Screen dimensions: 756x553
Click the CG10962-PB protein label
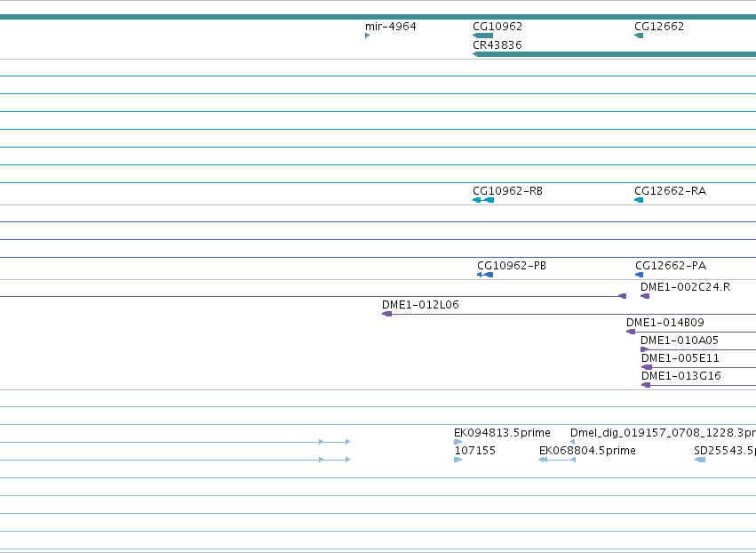tap(512, 266)
